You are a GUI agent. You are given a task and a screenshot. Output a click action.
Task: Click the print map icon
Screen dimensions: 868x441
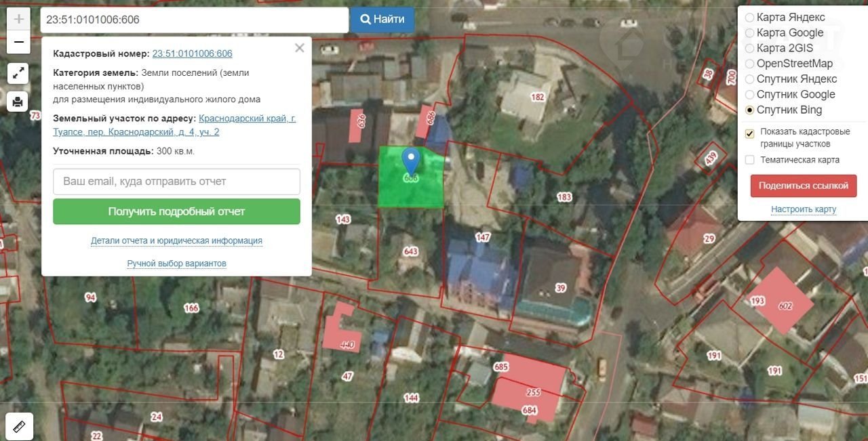(18, 102)
